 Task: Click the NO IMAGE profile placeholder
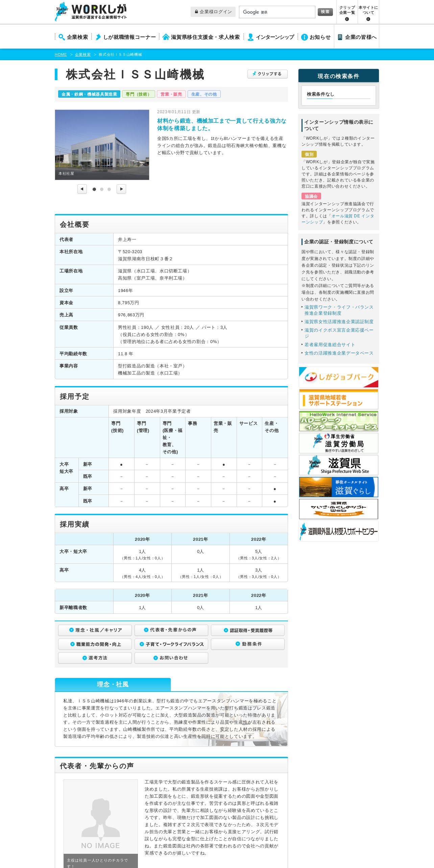(x=101, y=817)
